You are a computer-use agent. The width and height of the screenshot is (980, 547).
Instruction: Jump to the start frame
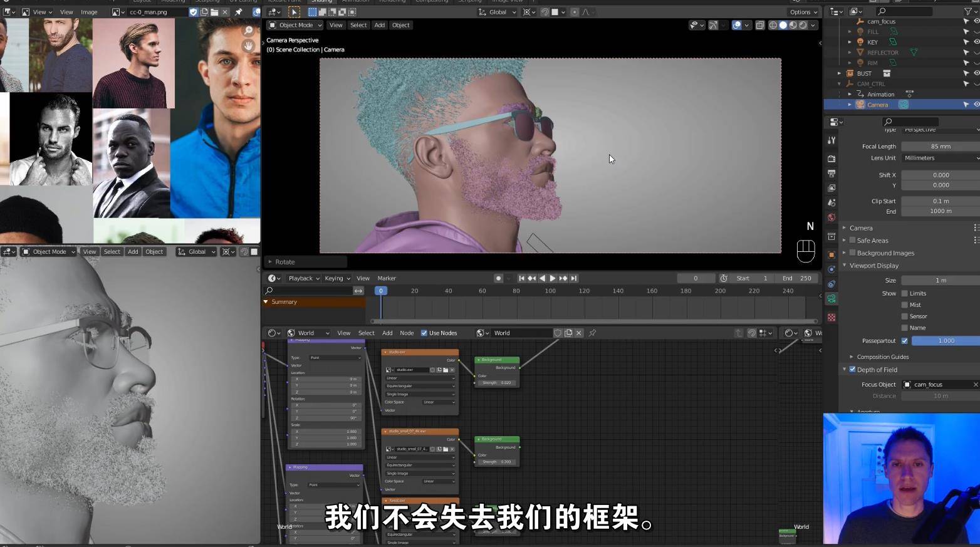[x=521, y=278]
